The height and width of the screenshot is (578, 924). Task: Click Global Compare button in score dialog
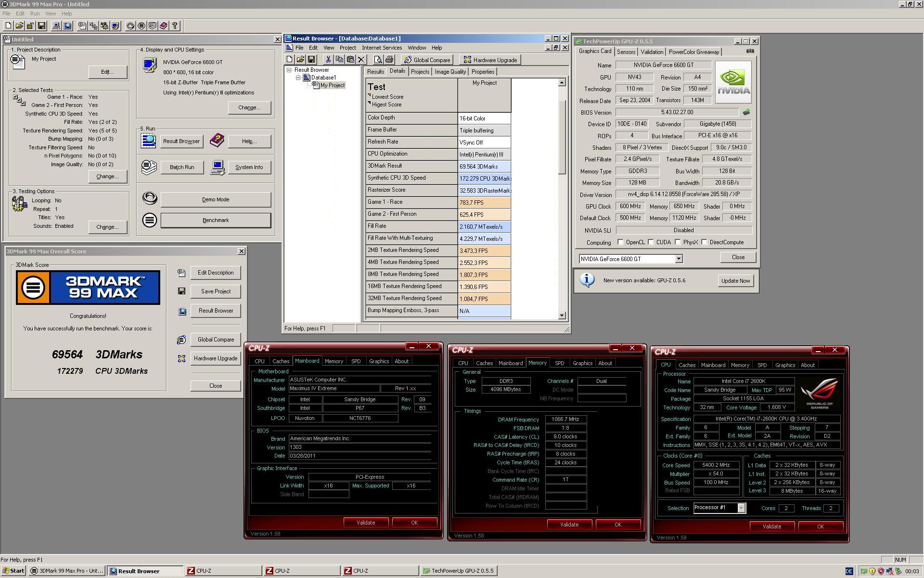click(216, 340)
